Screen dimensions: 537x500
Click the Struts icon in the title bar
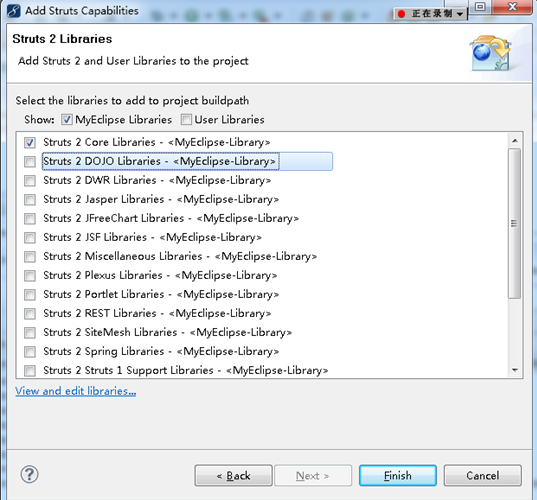(x=14, y=10)
